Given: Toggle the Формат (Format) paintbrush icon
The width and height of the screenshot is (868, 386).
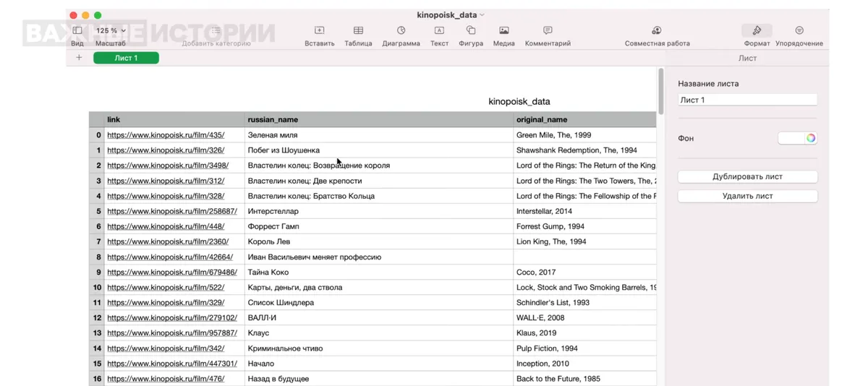Looking at the screenshot, I should click(757, 30).
